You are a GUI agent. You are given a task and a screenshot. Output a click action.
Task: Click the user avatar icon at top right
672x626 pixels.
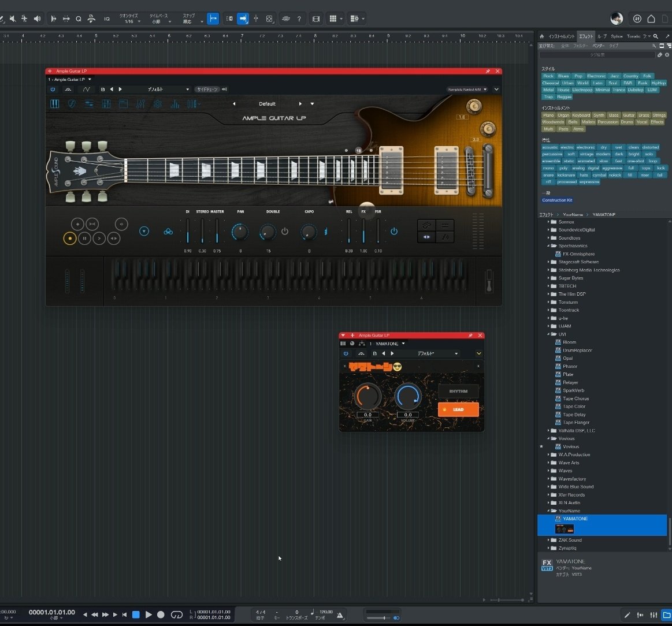point(617,18)
